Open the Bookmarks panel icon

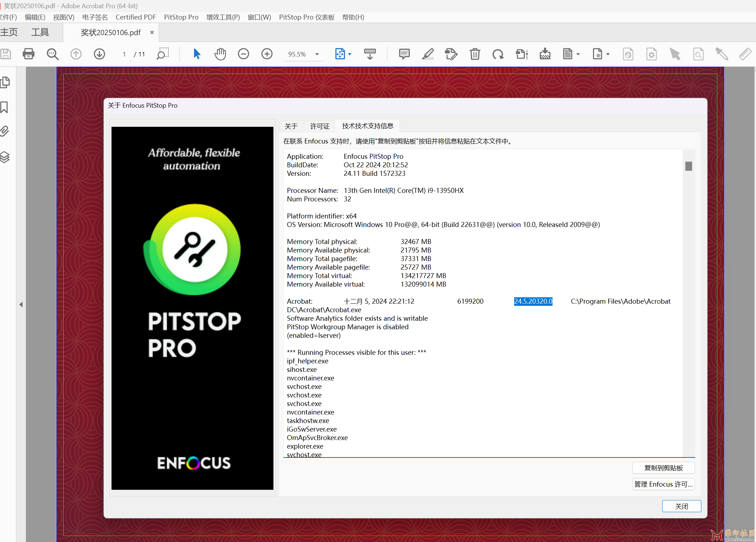point(4,107)
